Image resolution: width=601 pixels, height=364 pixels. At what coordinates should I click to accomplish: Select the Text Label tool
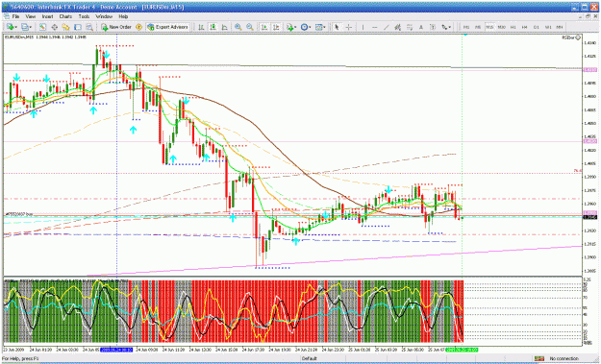click(433, 27)
